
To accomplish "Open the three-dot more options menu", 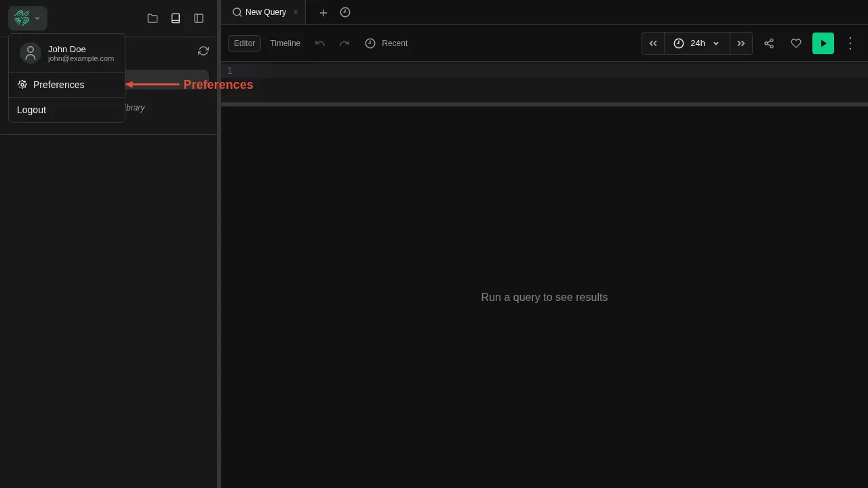I will coord(850,43).
